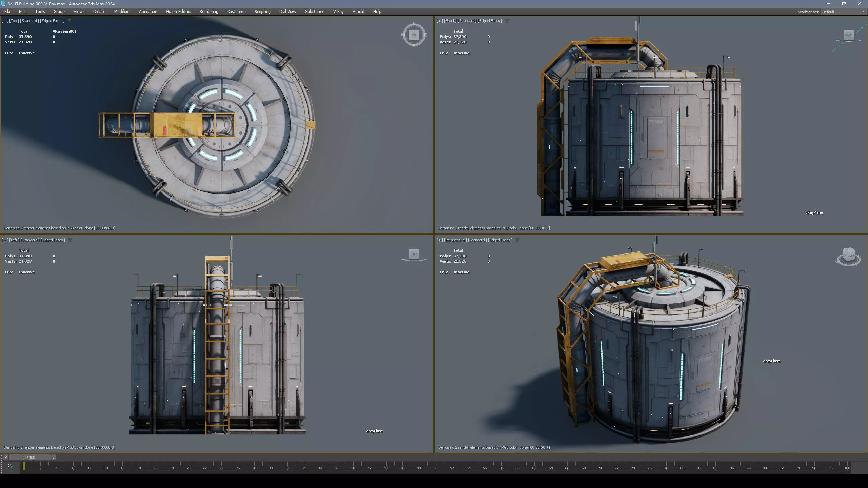Screen dimensions: 868x488
Task: Open the Views menu
Action: (79, 12)
